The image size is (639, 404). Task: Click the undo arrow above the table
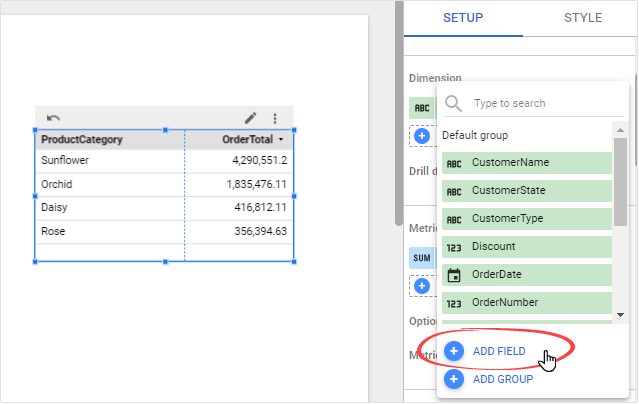pos(53,118)
